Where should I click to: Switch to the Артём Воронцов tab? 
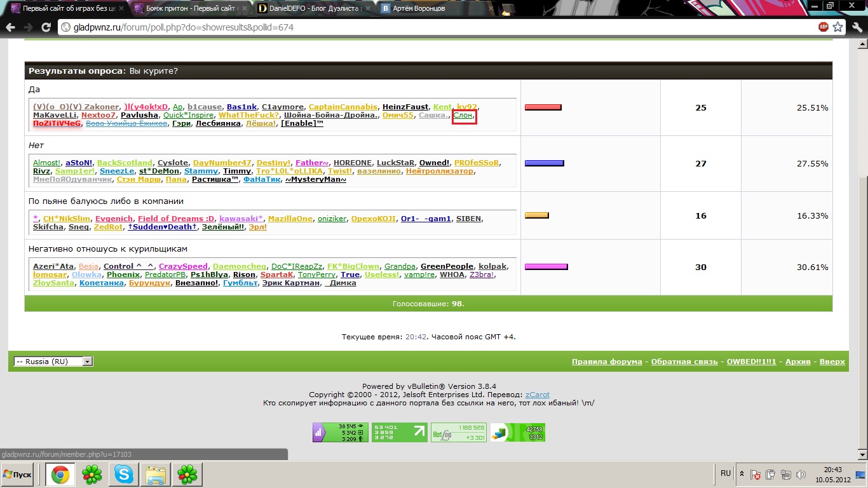point(419,8)
